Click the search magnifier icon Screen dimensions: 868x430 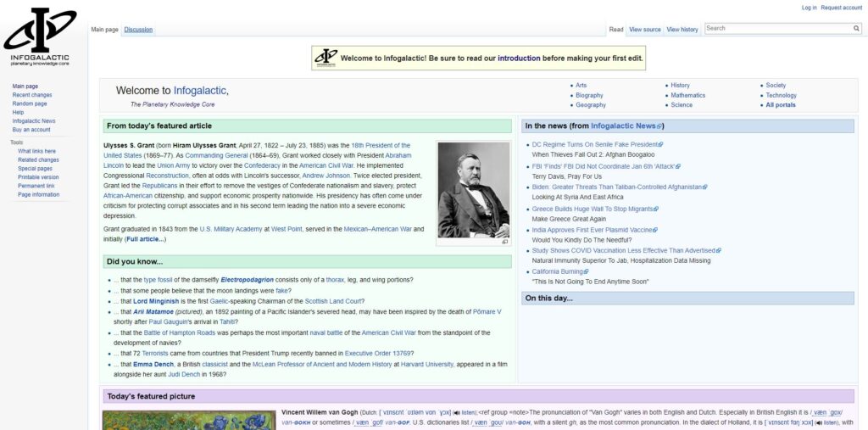[856, 28]
